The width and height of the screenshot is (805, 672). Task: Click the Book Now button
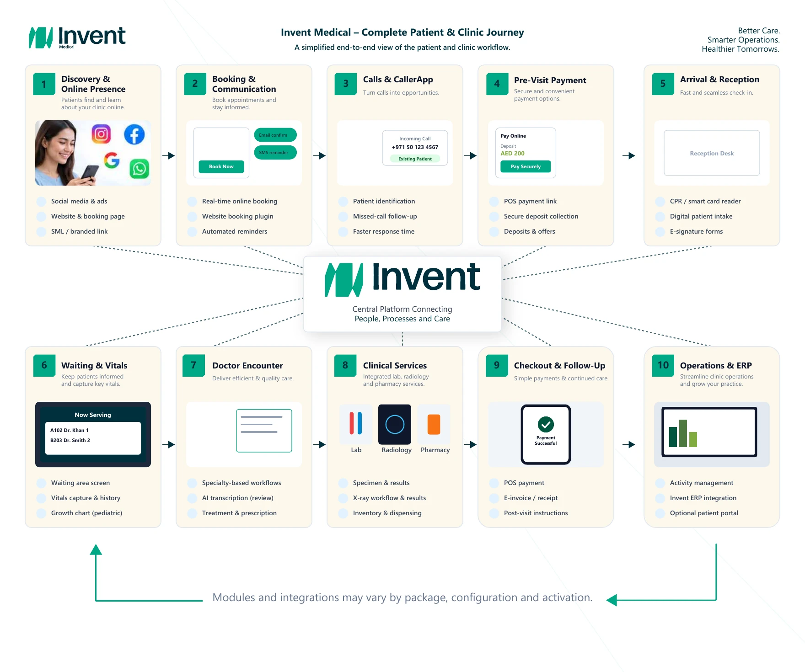(221, 166)
